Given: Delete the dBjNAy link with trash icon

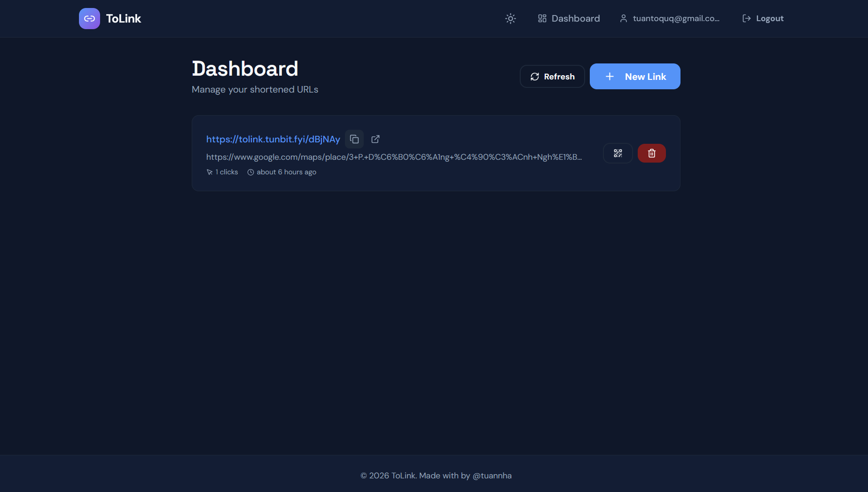Looking at the screenshot, I should point(652,153).
